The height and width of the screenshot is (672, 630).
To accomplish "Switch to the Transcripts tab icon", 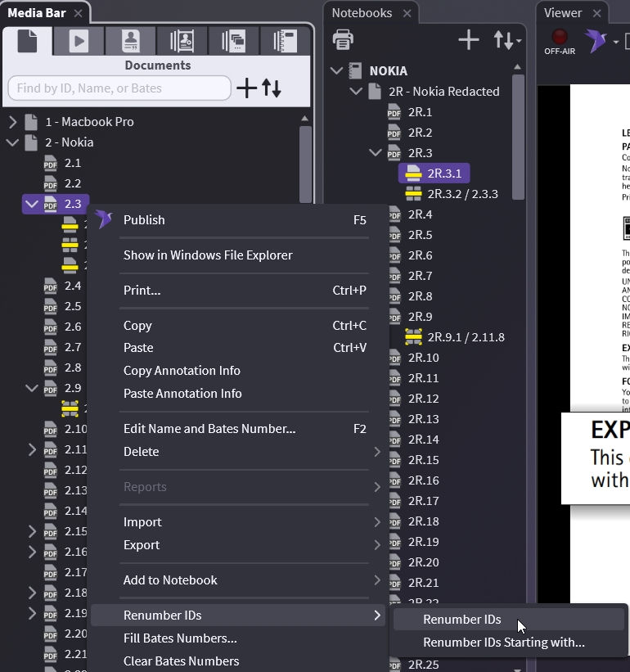I will [129, 41].
